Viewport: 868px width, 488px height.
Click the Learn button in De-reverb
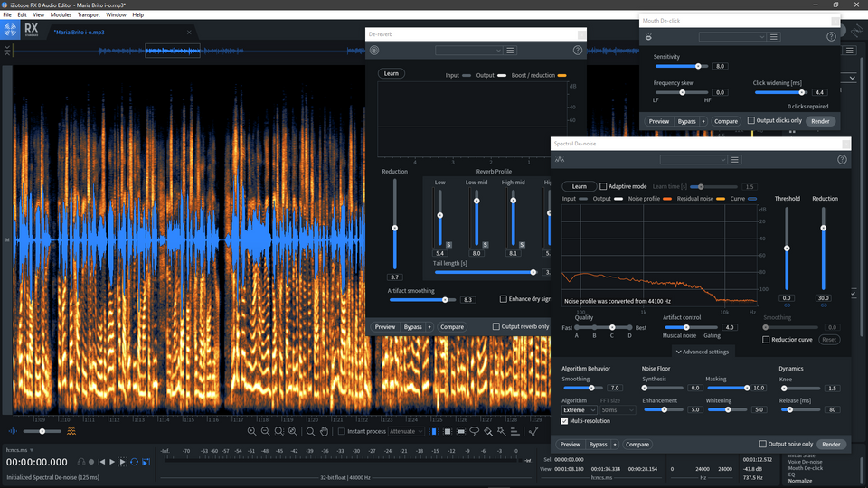[x=391, y=74]
